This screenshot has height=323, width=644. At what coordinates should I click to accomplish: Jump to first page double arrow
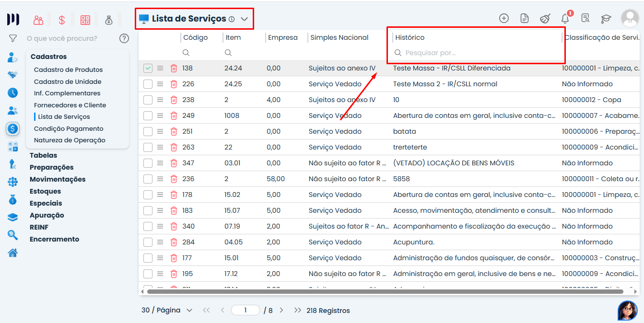206,311
